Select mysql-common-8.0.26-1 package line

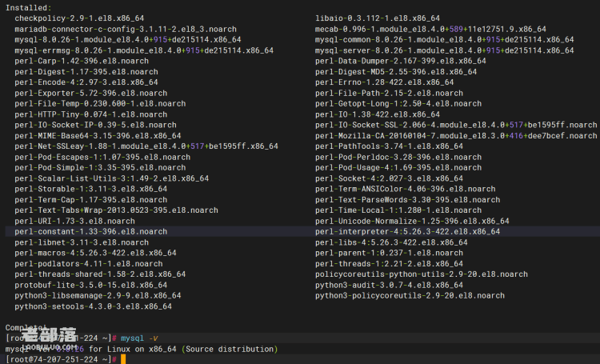tap(444, 40)
